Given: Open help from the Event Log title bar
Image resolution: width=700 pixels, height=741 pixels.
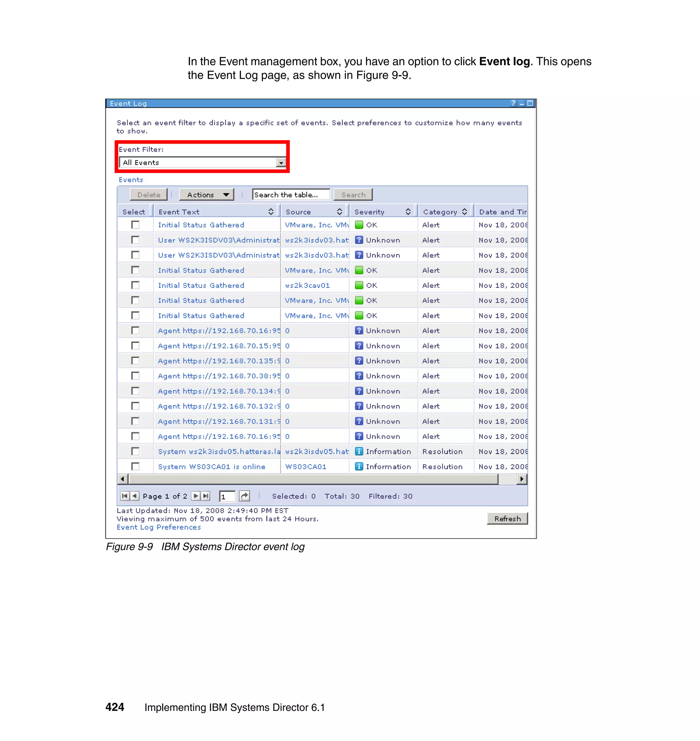Looking at the screenshot, I should pyautogui.click(x=513, y=103).
